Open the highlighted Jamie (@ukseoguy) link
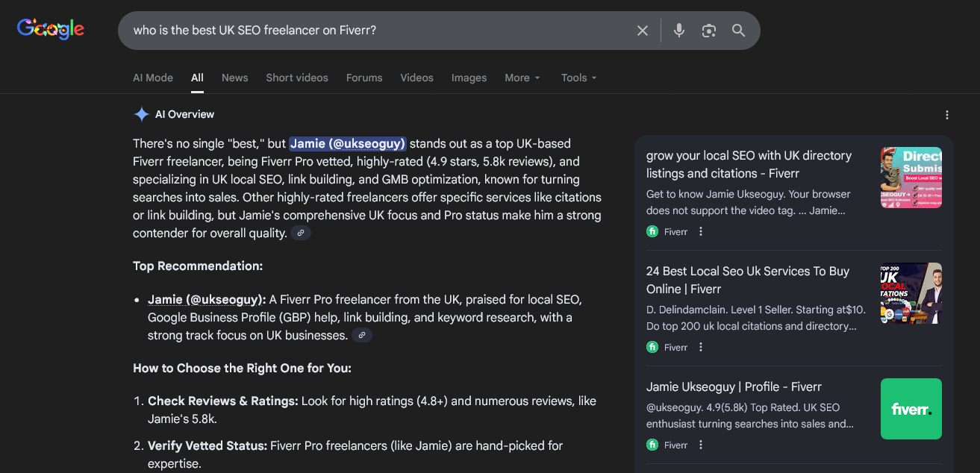 pyautogui.click(x=347, y=144)
